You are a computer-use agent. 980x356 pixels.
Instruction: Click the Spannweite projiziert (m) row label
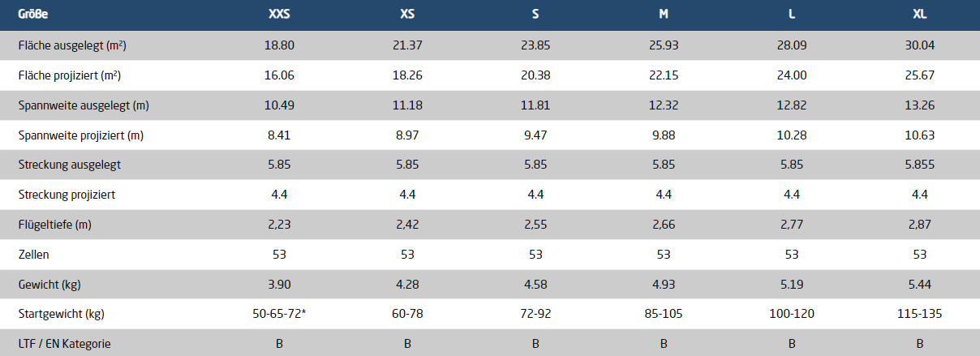point(80,135)
